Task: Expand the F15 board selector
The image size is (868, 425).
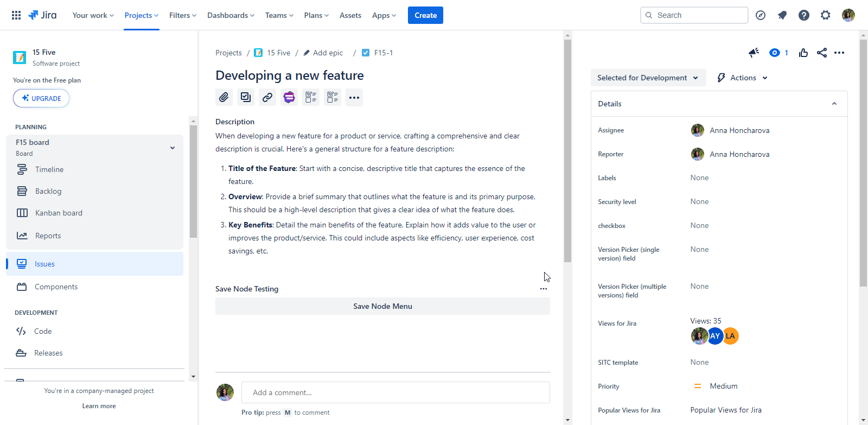Action: [173, 148]
